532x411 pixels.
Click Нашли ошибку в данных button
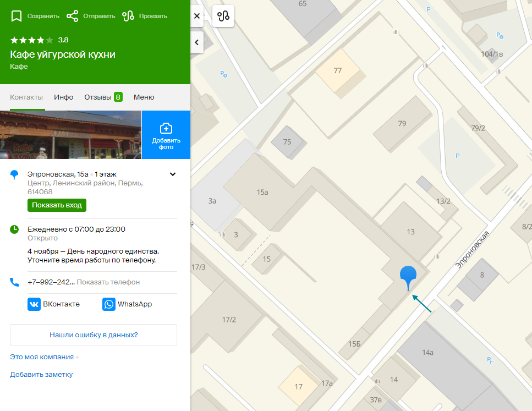click(94, 335)
